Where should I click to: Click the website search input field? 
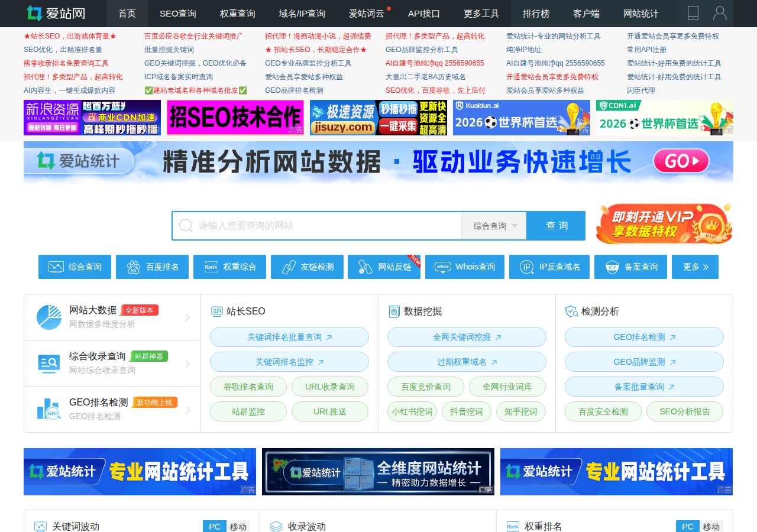tap(317, 226)
